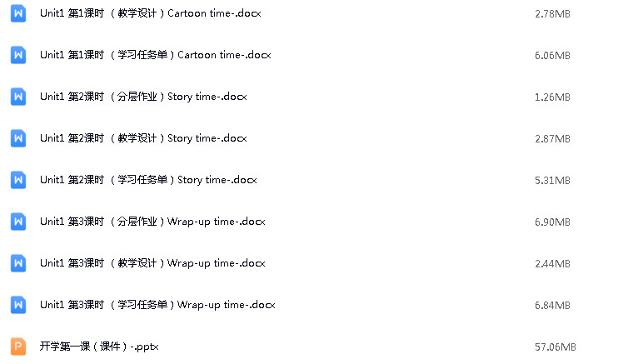Open 开学第一课（课件）-.pptx file
This screenshot has width=643, height=364.
99,347
